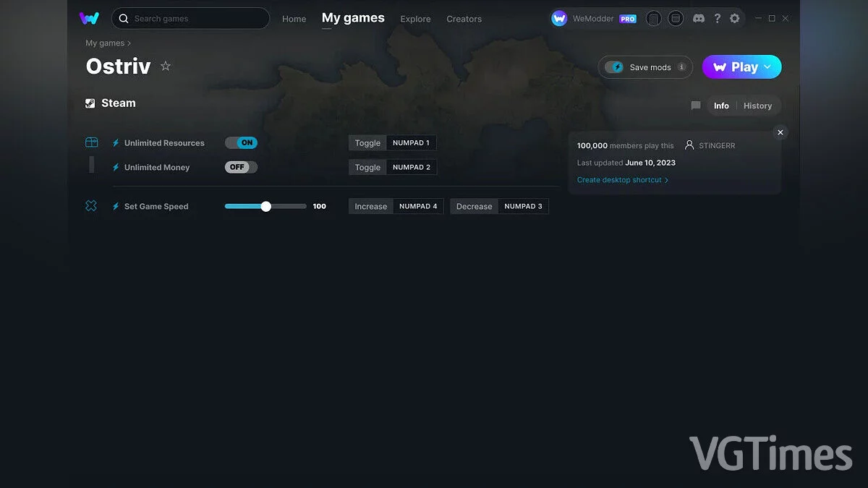Screen dimensions: 868x488
Task: Click the Unlimited Money label
Action: 157,167
